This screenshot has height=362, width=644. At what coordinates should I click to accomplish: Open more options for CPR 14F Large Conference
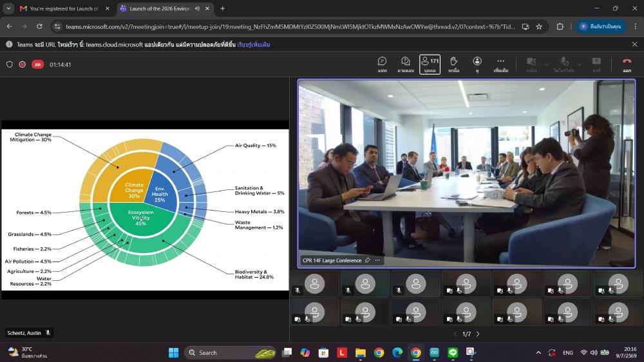(377, 260)
